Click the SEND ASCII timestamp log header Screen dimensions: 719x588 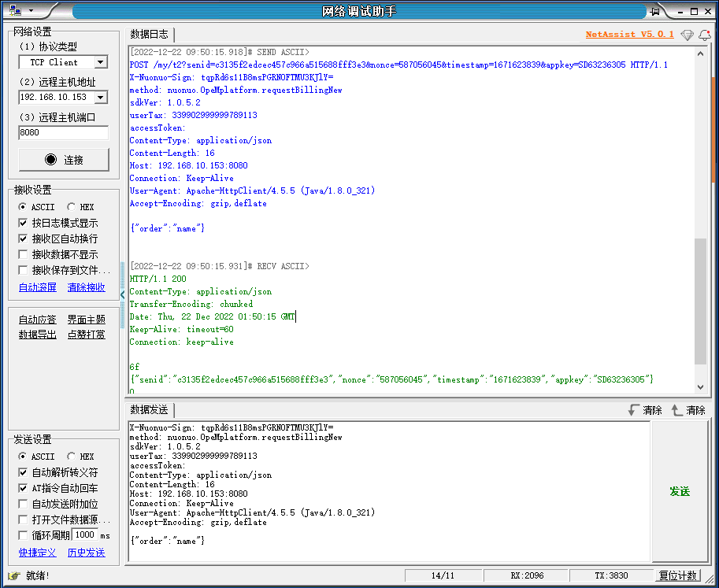click(219, 52)
